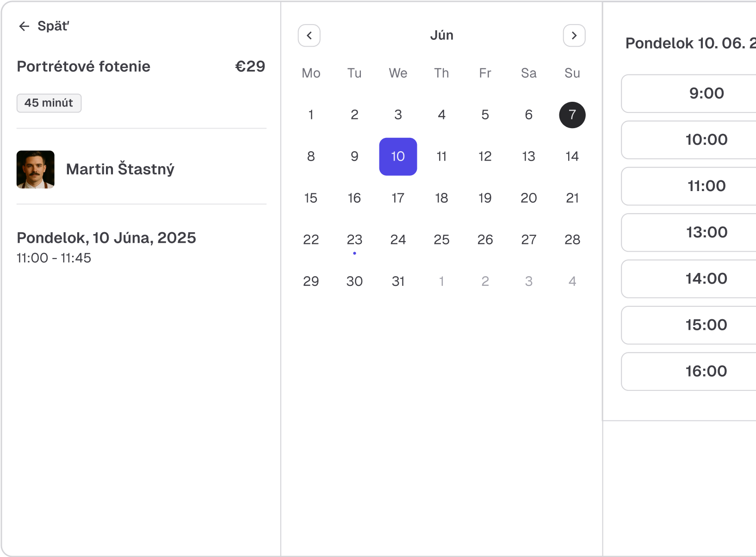Go to previous month with left chevron
Screen dimensions: 756x557
coord(309,36)
